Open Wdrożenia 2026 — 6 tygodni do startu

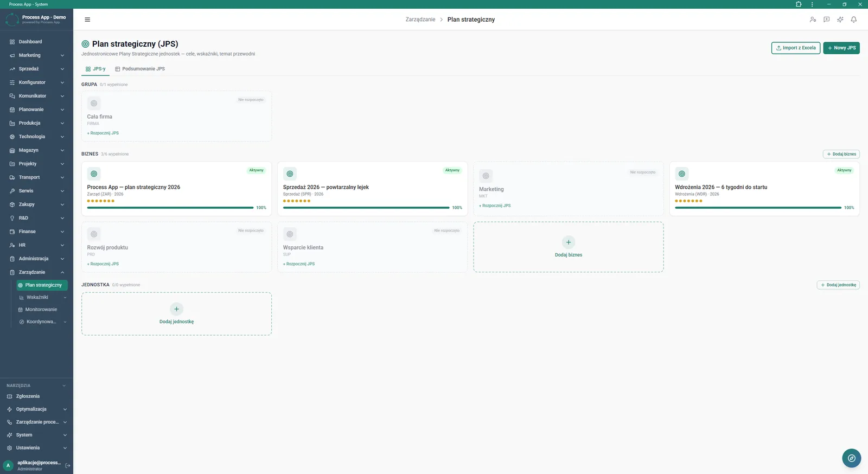tap(764, 189)
